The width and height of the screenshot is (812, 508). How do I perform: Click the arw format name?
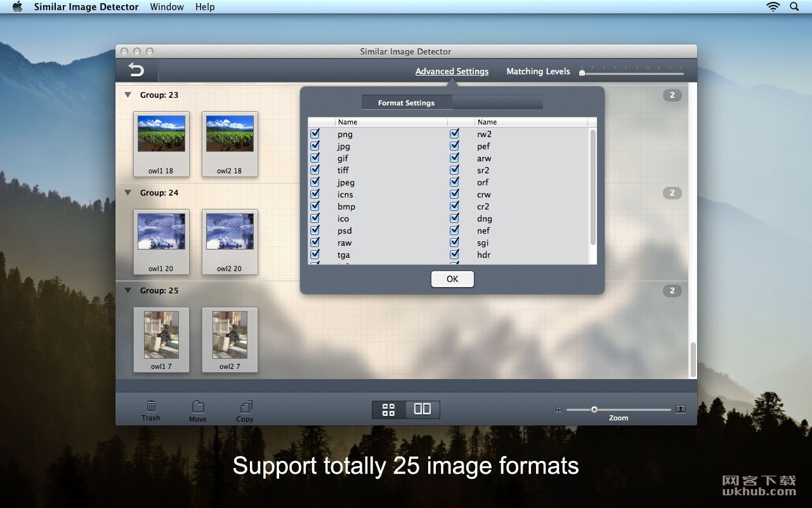click(x=484, y=159)
